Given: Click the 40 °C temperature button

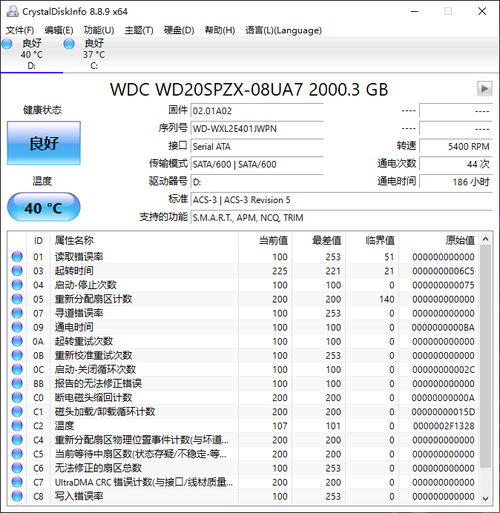Looking at the screenshot, I should point(44,207).
